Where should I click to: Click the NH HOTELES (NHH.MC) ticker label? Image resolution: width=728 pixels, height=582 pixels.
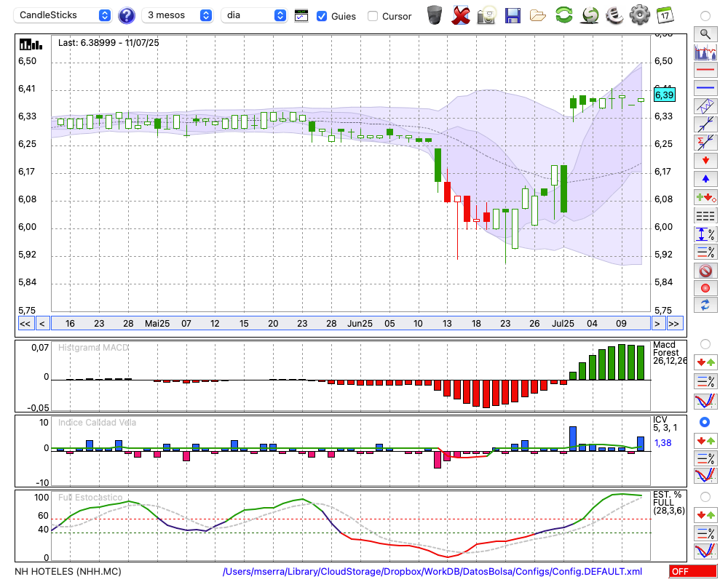pos(68,571)
